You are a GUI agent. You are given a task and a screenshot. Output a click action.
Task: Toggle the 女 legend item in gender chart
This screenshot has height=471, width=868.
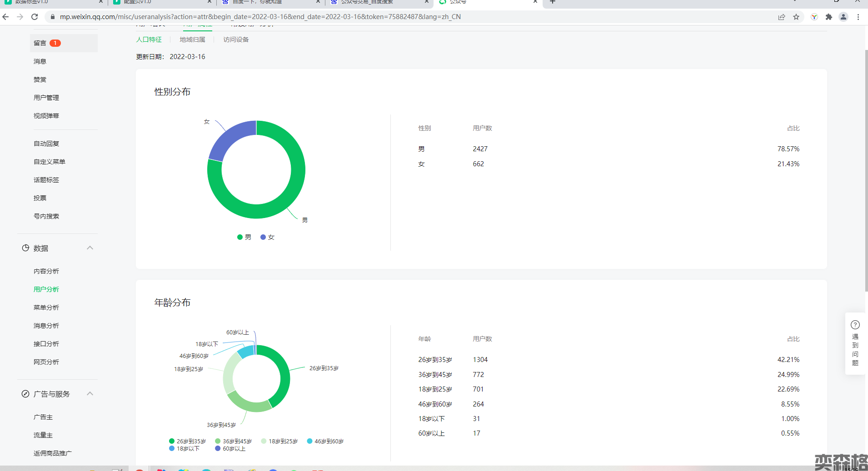(x=268, y=237)
